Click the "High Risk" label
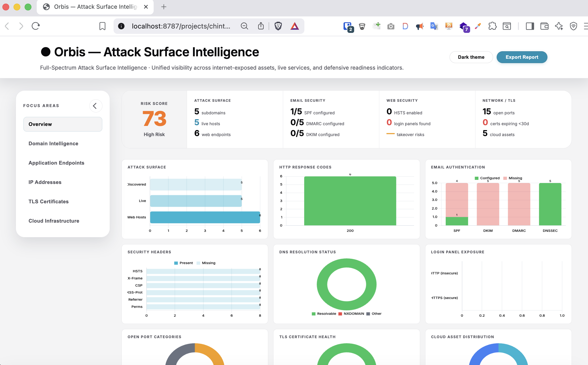Screen dimensions: 588x365 [154, 135]
